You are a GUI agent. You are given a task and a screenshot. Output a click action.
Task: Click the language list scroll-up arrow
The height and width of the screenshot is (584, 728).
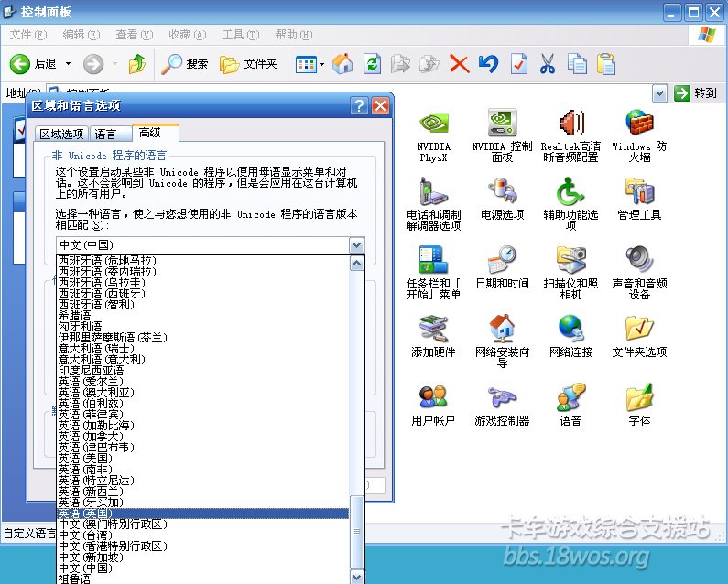pyautogui.click(x=356, y=263)
